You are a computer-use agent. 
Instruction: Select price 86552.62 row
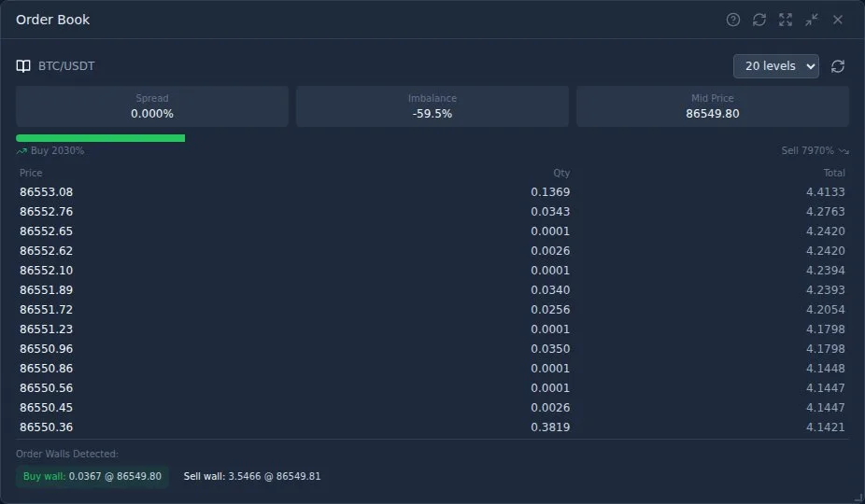pos(432,251)
